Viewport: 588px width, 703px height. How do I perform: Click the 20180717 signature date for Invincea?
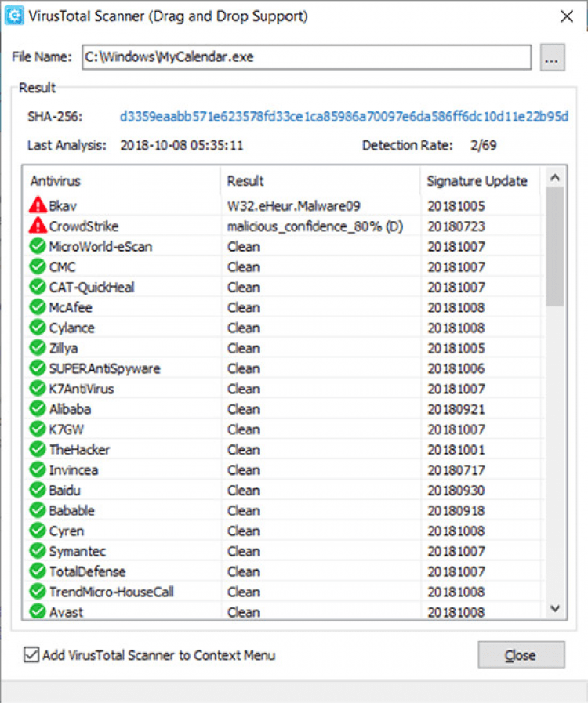(x=456, y=470)
